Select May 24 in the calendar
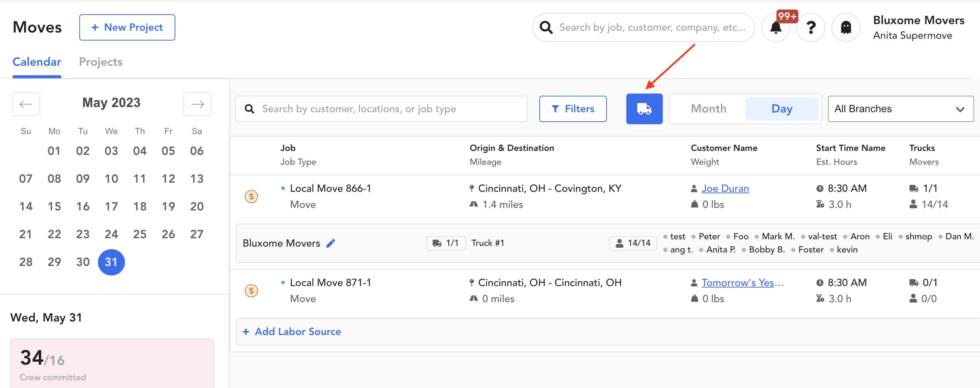Screen dimensions: 980x388 pyautogui.click(x=111, y=234)
